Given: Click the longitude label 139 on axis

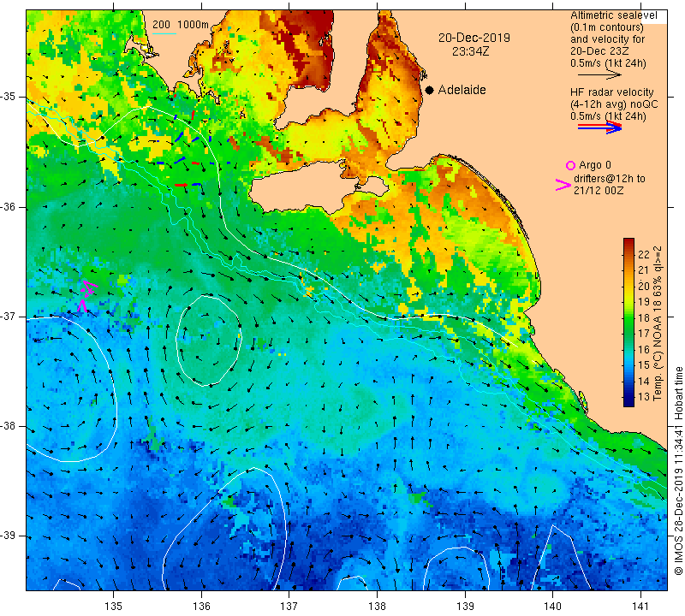Looking at the screenshot, I should pos(465,607).
